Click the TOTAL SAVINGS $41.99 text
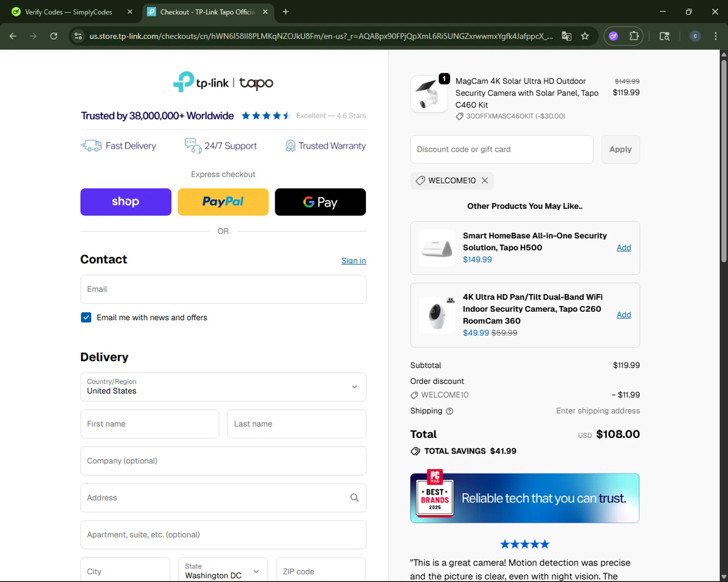Image resolution: width=728 pixels, height=582 pixels. (470, 451)
